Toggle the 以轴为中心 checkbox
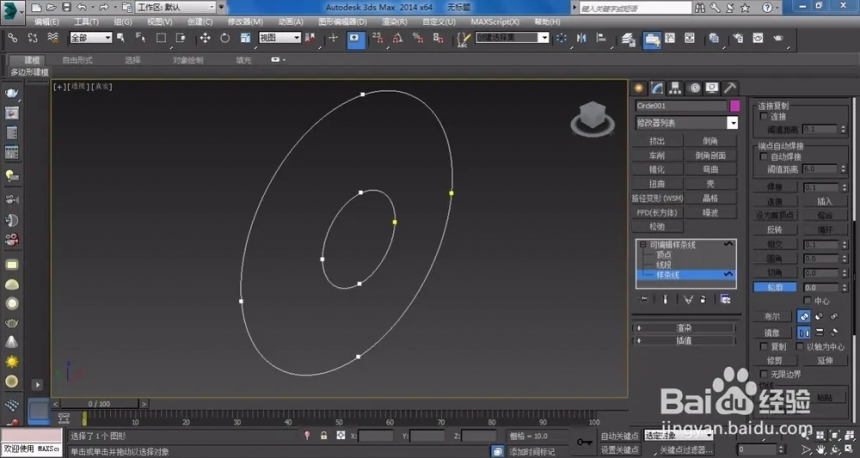The image size is (860, 458). (x=799, y=347)
